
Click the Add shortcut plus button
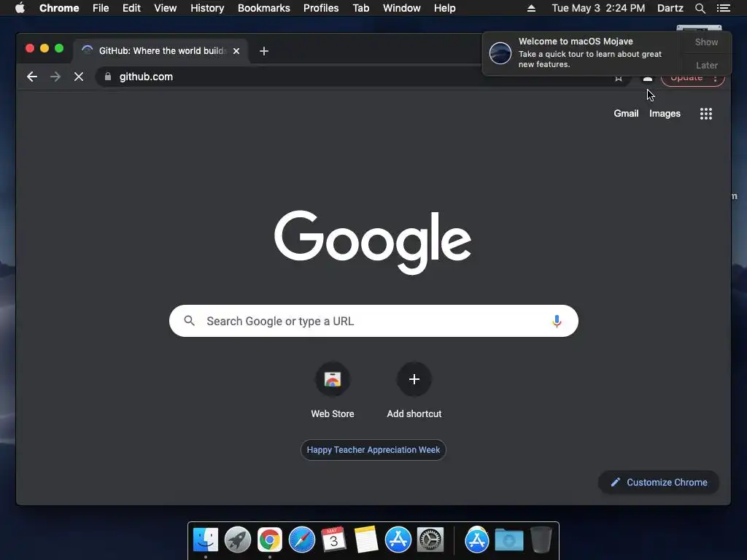click(414, 379)
